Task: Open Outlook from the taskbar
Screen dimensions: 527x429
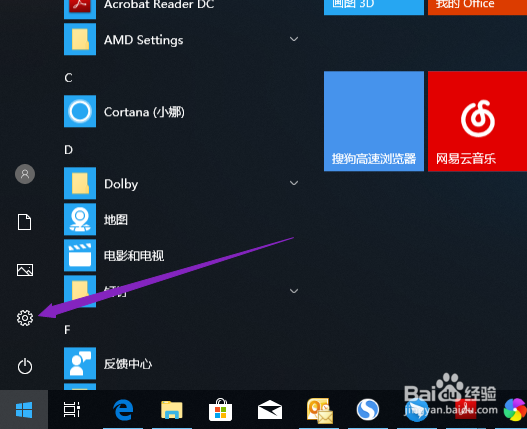Action: click(319, 410)
